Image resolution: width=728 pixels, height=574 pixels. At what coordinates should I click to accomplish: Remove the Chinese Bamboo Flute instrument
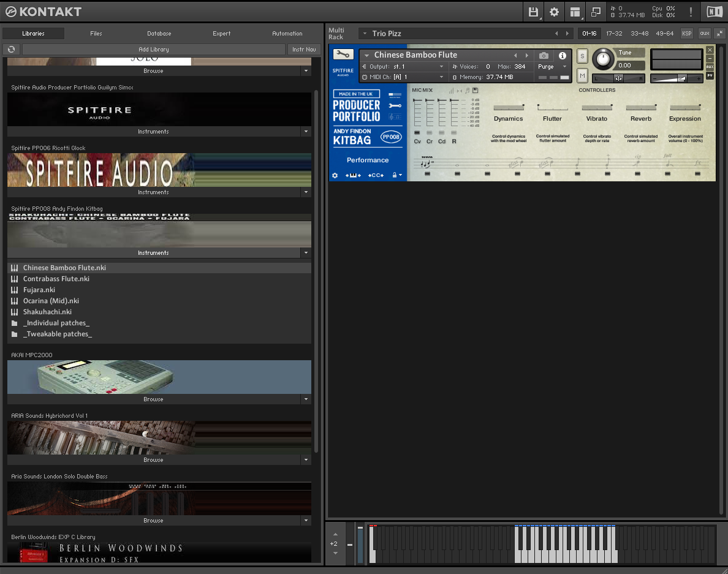point(710,50)
